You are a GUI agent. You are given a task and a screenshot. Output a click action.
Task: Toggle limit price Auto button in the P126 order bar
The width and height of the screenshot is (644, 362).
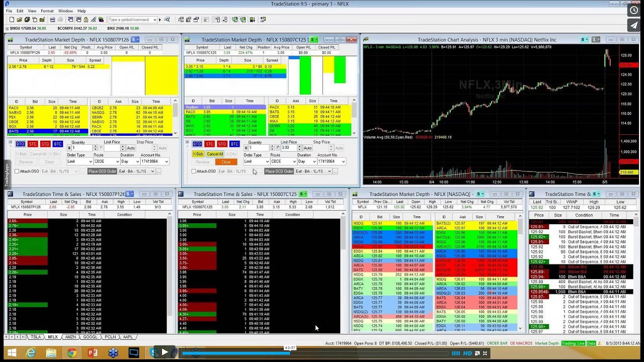click(x=131, y=148)
